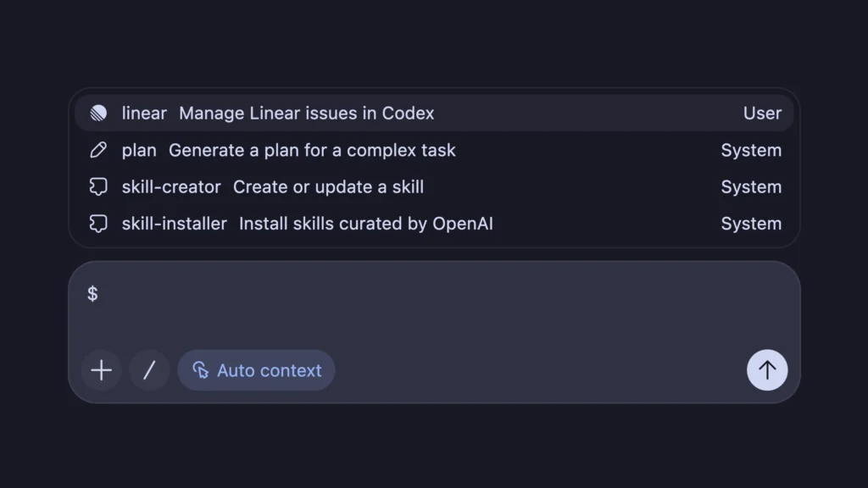The height and width of the screenshot is (488, 868).
Task: Click the Auto context pill button
Action: click(256, 369)
